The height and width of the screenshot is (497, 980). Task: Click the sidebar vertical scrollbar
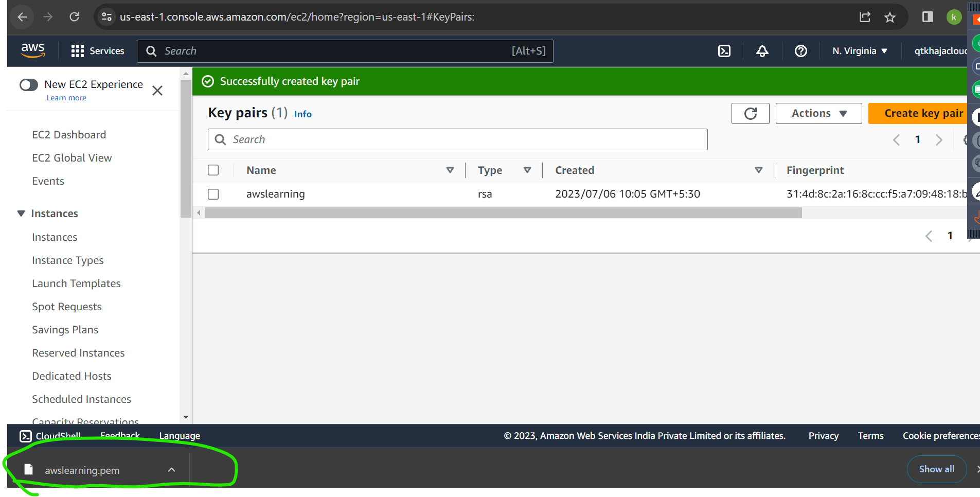[186, 149]
